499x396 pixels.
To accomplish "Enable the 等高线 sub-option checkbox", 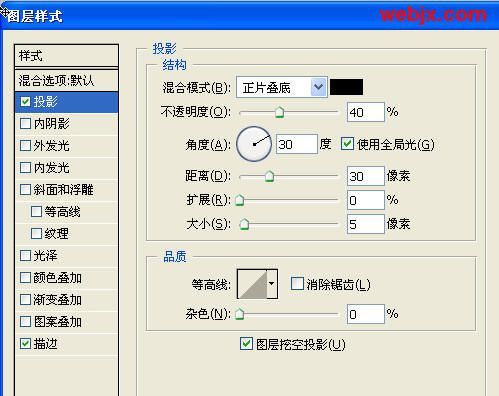I will click(x=36, y=212).
